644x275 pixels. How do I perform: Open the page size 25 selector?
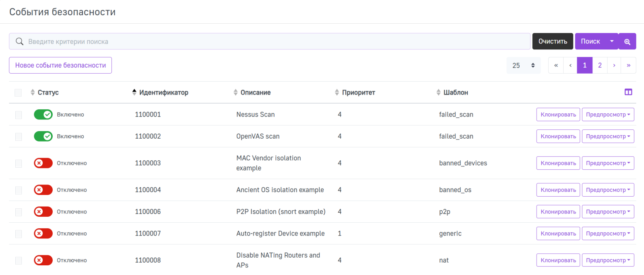(523, 65)
